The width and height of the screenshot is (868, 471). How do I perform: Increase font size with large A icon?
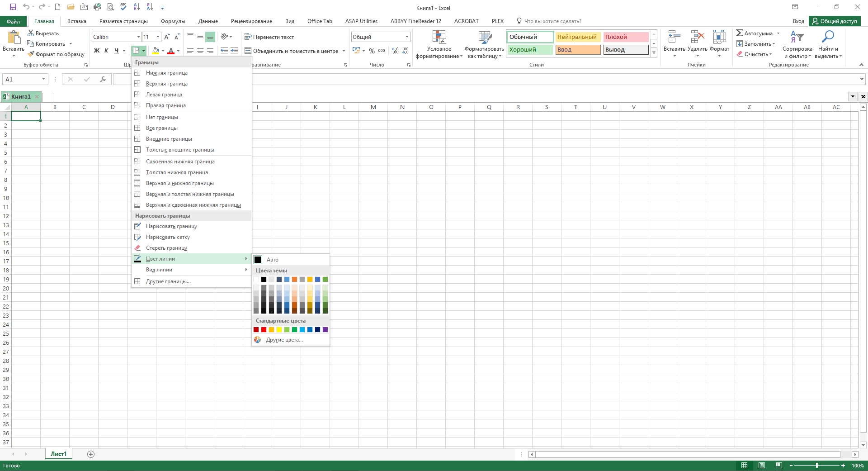[167, 37]
